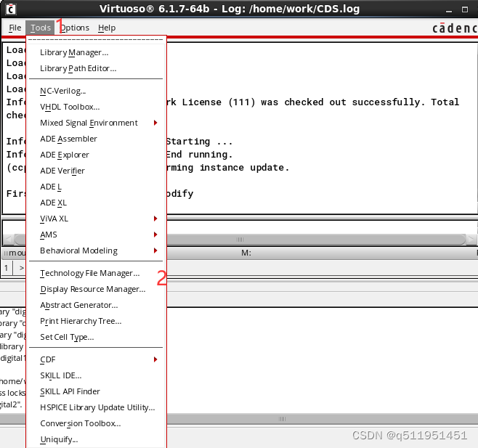Close the open Tools menu
This screenshot has height=448, width=478.
coord(40,28)
